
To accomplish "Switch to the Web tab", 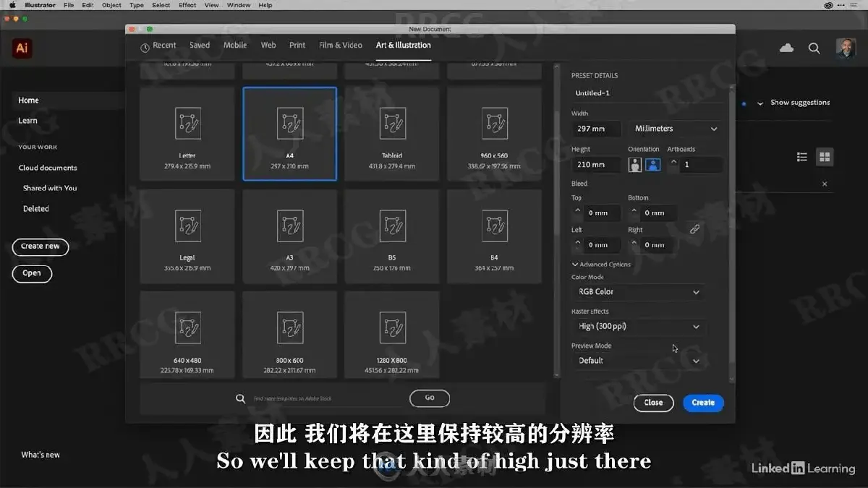I will pyautogui.click(x=268, y=45).
